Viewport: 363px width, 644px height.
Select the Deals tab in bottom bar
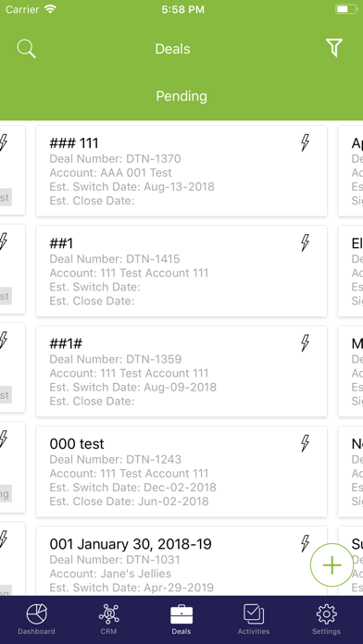(181, 619)
